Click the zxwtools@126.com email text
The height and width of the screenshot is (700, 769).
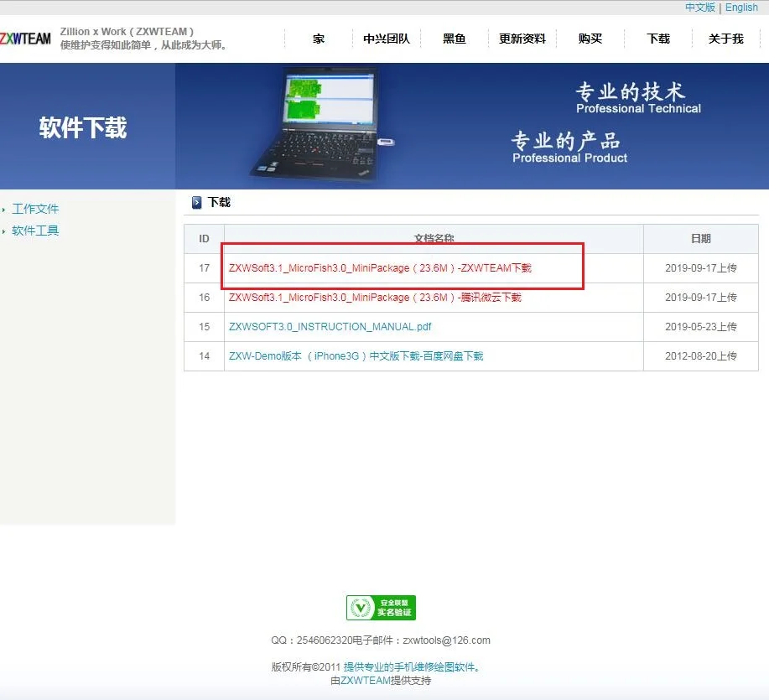(x=446, y=640)
